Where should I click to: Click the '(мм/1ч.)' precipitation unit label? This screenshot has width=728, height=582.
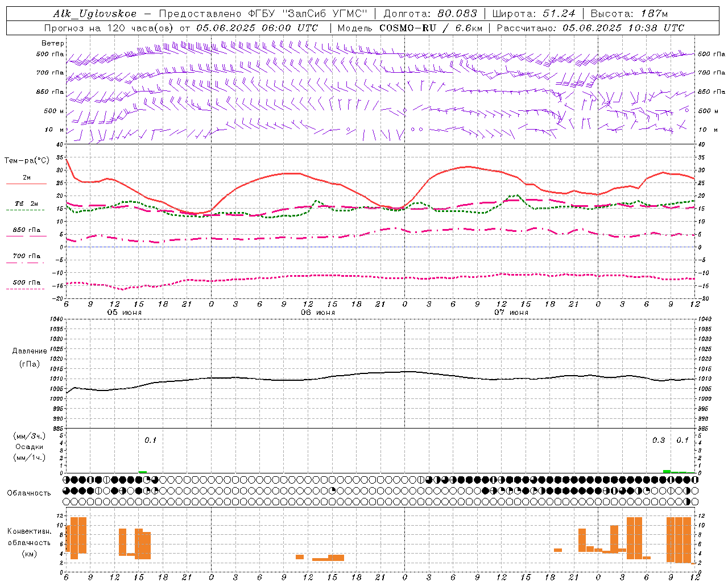(30, 458)
